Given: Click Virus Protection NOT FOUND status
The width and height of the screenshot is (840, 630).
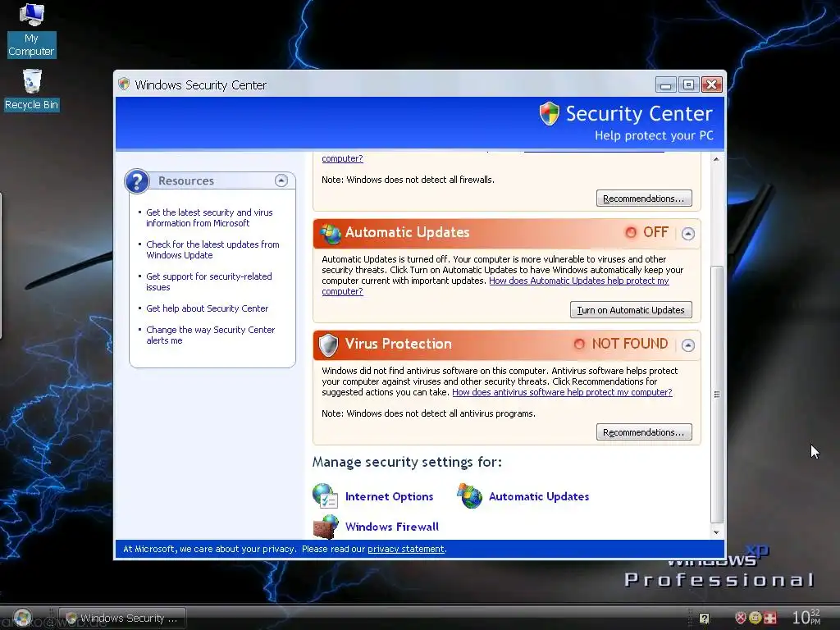Looking at the screenshot, I should pos(621,344).
